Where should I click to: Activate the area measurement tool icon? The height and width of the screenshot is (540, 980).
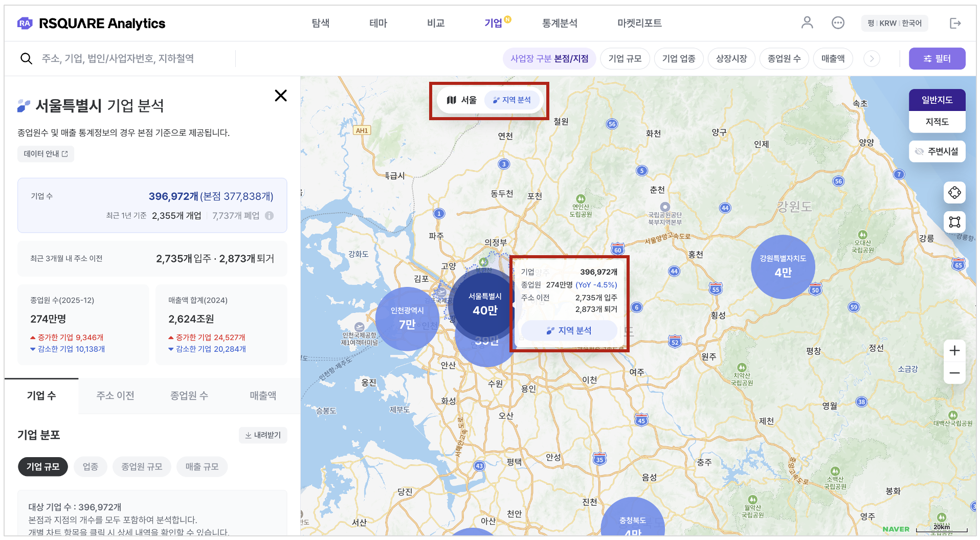pos(954,222)
